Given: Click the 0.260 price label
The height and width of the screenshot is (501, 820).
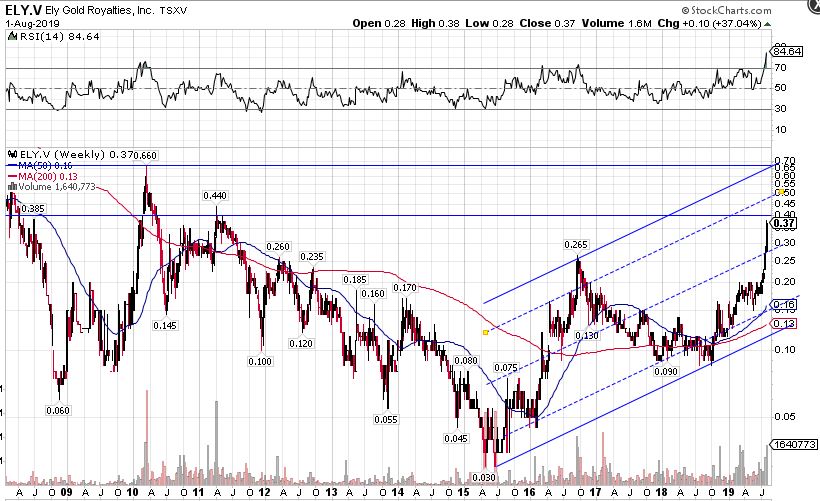Looking at the screenshot, I should 278,246.
